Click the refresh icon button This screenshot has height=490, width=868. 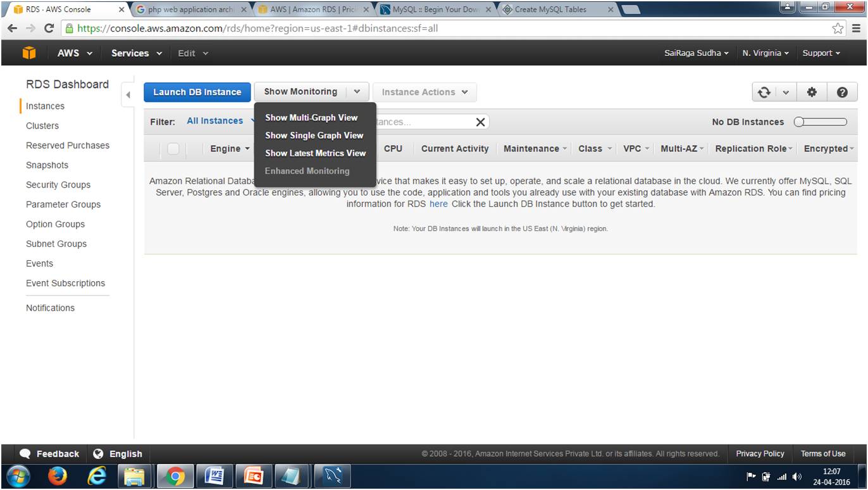pos(764,92)
